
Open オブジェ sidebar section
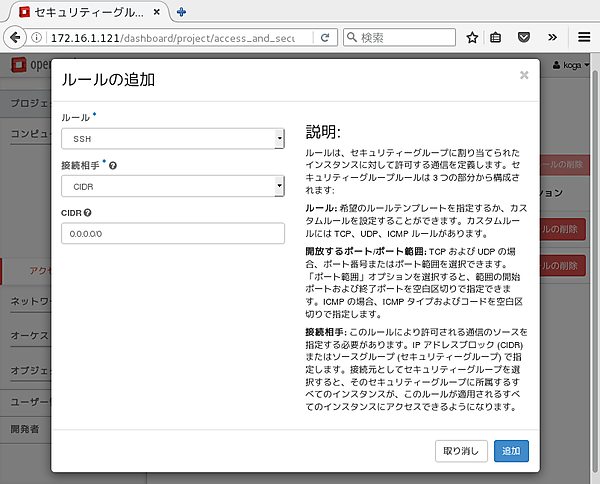[x=30, y=370]
